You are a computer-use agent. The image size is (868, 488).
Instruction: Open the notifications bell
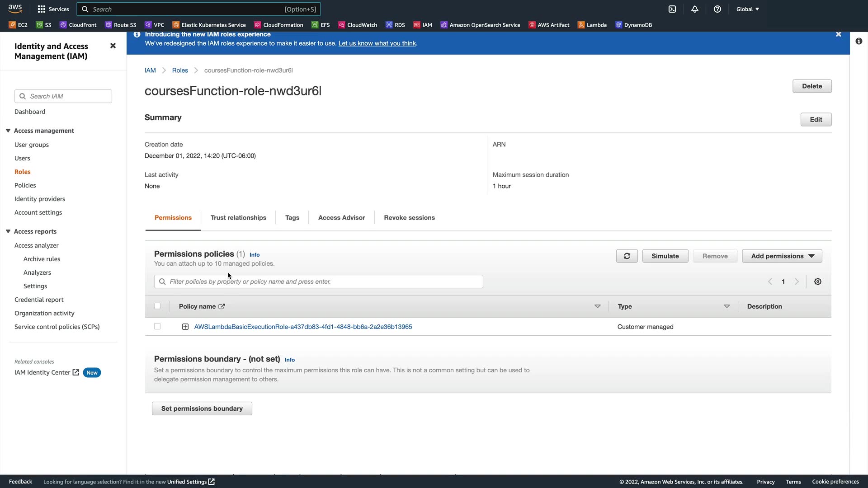tap(695, 9)
